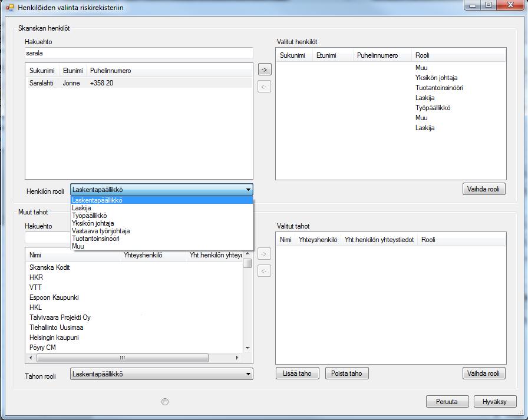Click the Lisää taho button
Screen dimensions: 528x420
[x=298, y=373]
